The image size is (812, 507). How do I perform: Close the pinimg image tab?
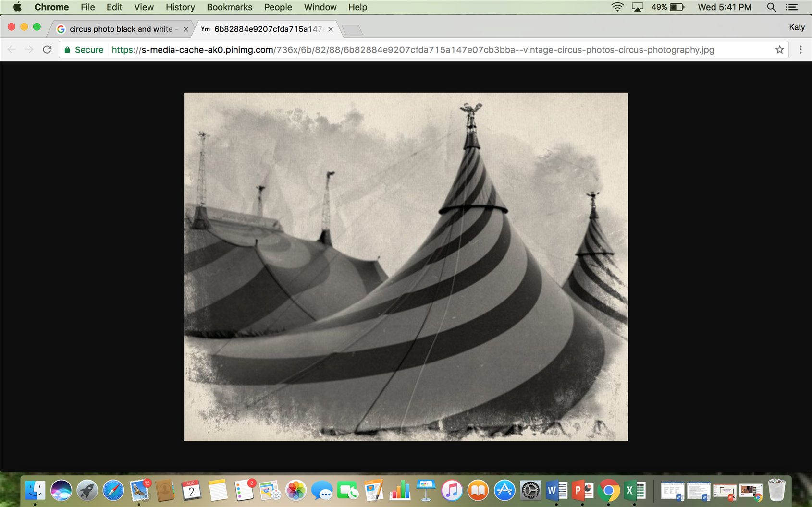click(331, 29)
